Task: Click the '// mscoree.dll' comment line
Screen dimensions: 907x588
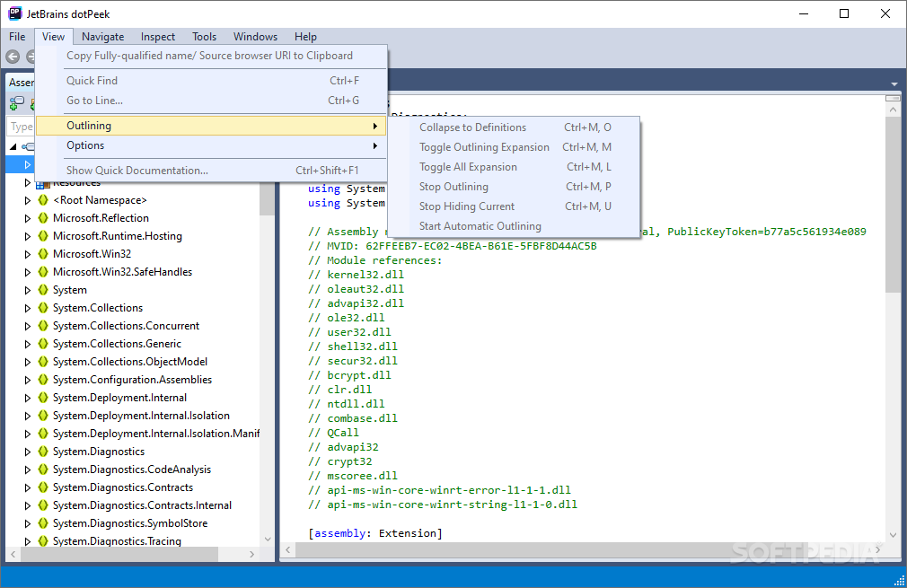Action: coord(353,476)
